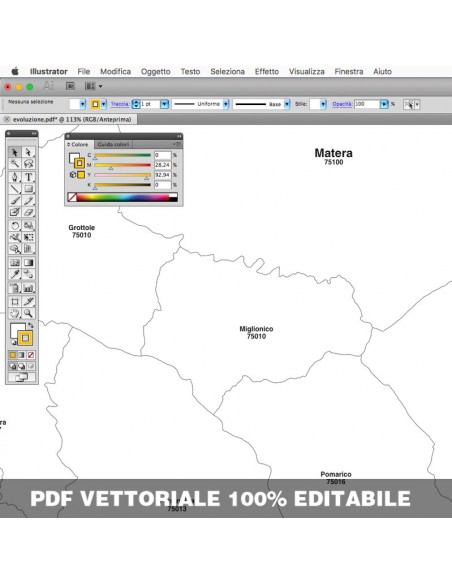Select the Paintbrush tool
The image size is (452, 584).
[x=15, y=201]
